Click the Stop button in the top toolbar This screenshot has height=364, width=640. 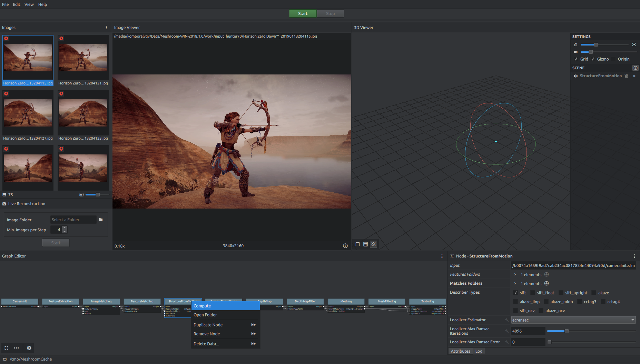point(330,13)
